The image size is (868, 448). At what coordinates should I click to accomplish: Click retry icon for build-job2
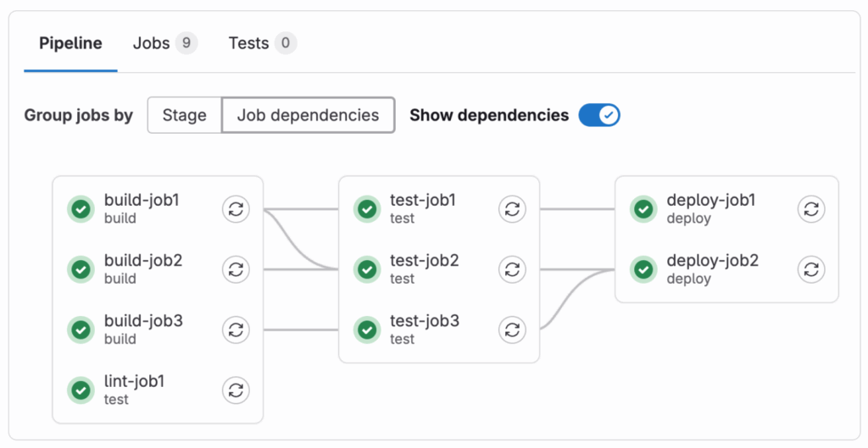point(236,269)
